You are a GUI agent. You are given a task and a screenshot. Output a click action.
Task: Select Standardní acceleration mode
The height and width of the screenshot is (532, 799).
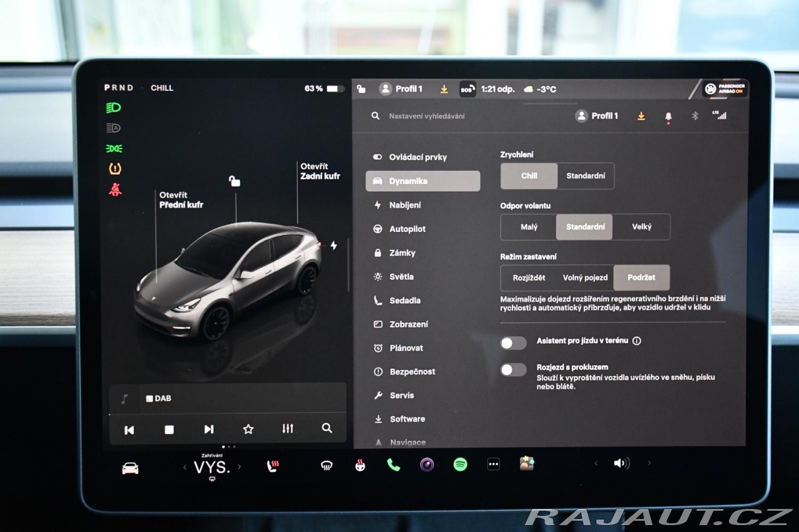tap(586, 176)
